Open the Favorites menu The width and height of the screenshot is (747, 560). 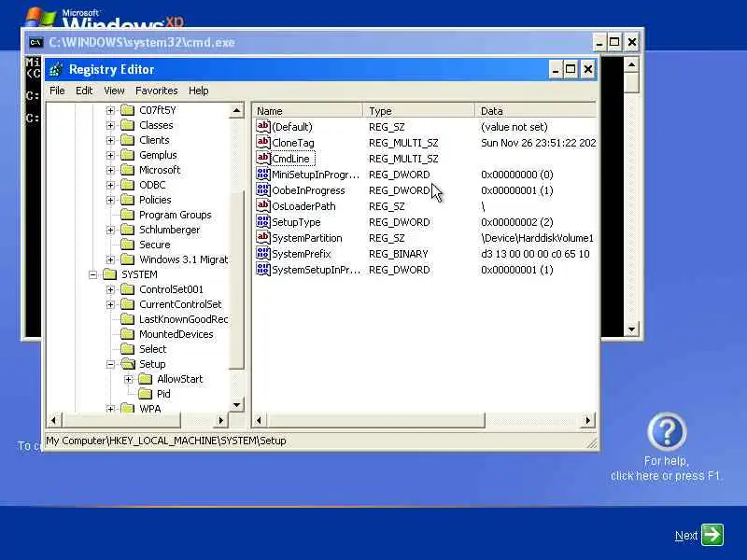pyautogui.click(x=157, y=91)
